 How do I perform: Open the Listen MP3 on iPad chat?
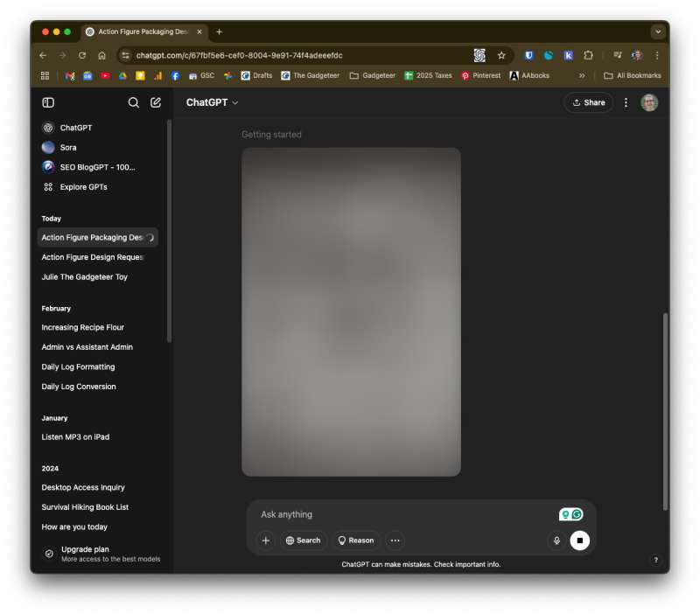(x=75, y=436)
